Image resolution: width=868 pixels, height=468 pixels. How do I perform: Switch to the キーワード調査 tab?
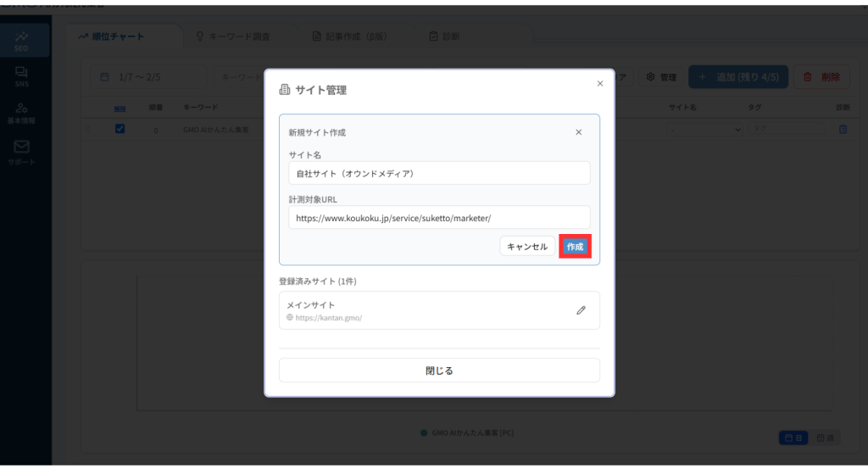coord(233,36)
